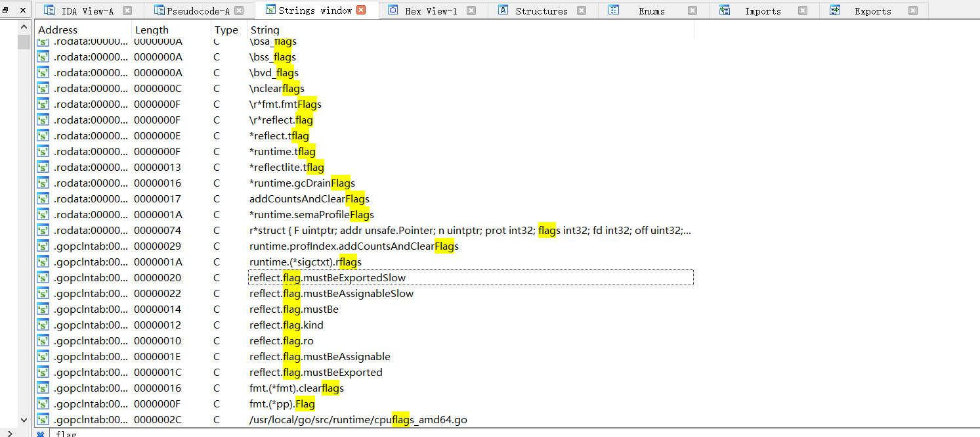Open the Structures tab
980x437 pixels.
pos(541,11)
